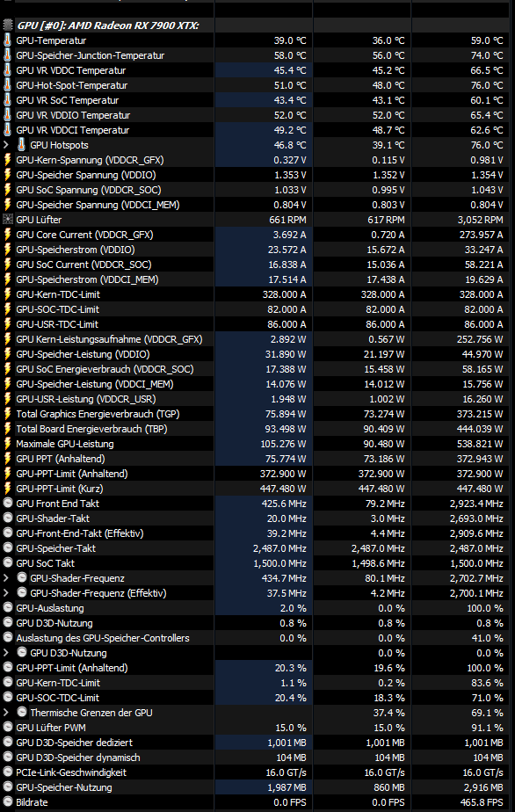
Task: Click thermometer icon beside GPU VR VDDIO Temperatur
Action: click(7, 115)
